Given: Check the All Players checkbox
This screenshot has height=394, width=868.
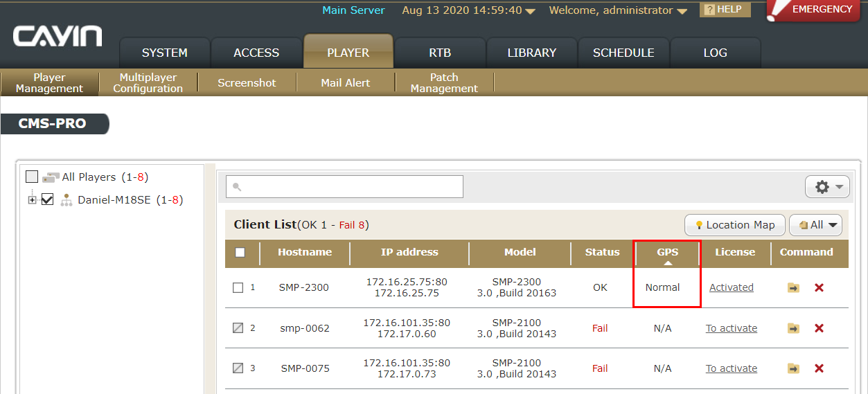Looking at the screenshot, I should pos(32,177).
